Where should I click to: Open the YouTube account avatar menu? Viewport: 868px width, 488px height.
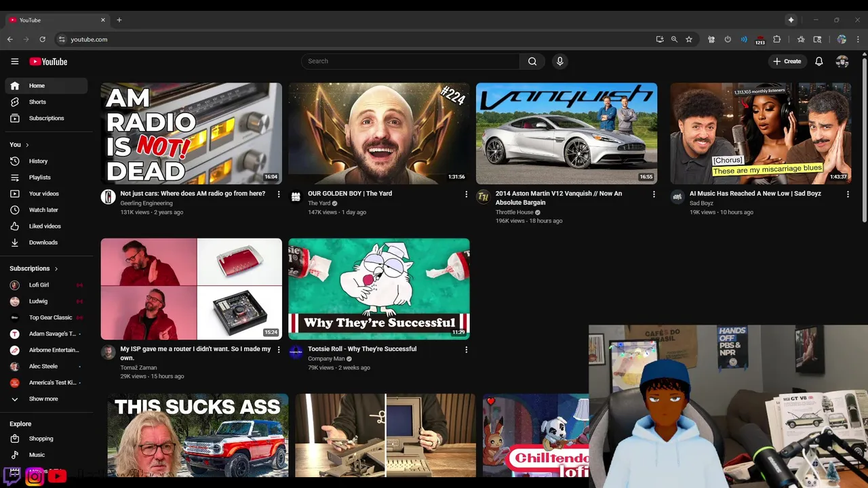[842, 61]
